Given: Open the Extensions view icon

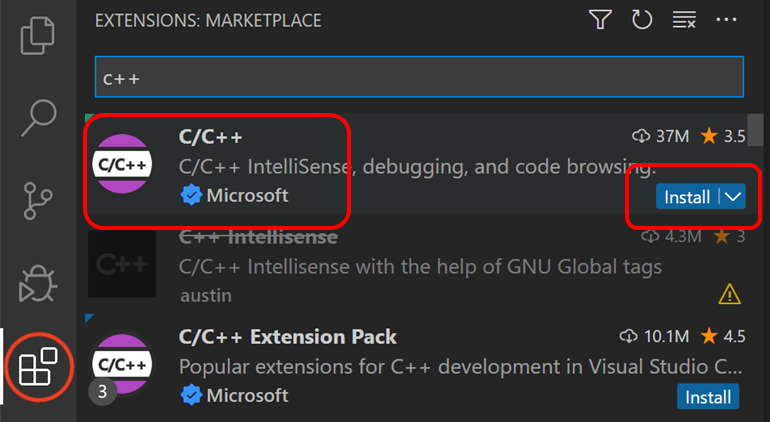Looking at the screenshot, I should click(x=38, y=366).
